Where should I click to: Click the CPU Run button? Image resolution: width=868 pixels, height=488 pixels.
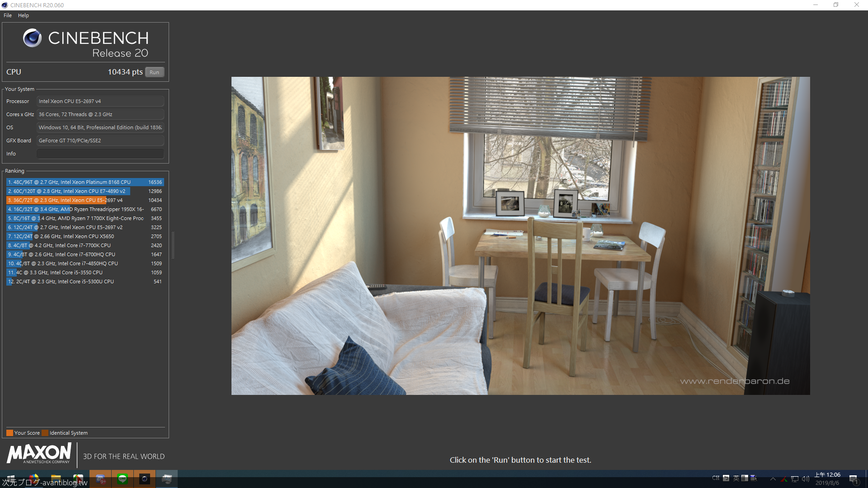pyautogui.click(x=154, y=72)
